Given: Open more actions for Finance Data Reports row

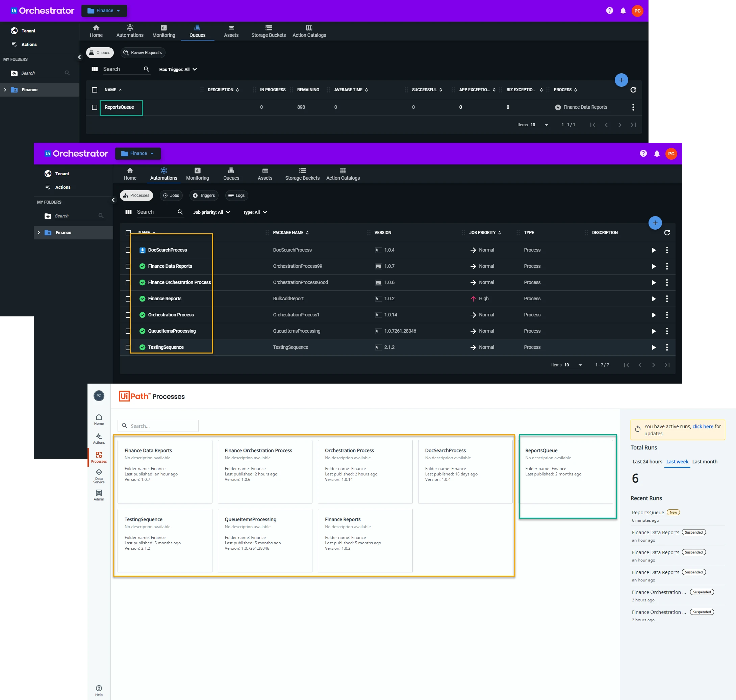Looking at the screenshot, I should tap(667, 266).
